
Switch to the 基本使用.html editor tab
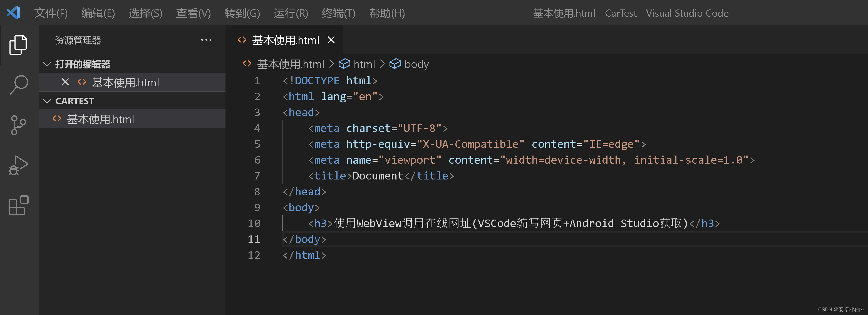[x=286, y=40]
